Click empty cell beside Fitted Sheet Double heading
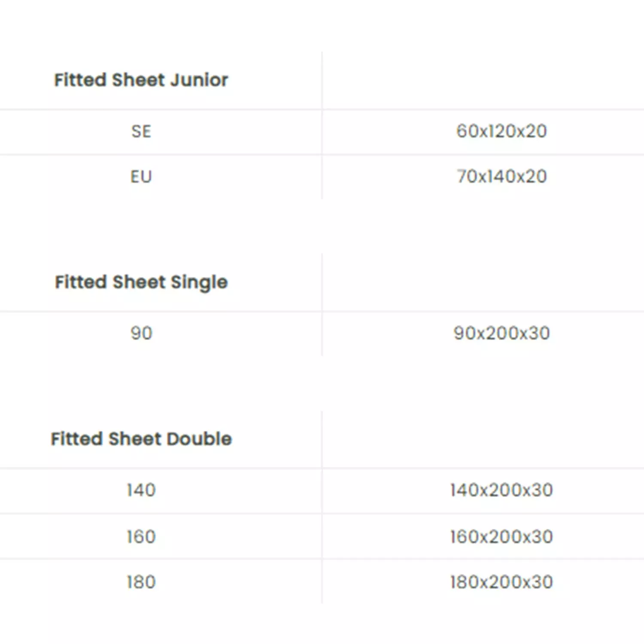The width and height of the screenshot is (644, 644). click(x=483, y=439)
